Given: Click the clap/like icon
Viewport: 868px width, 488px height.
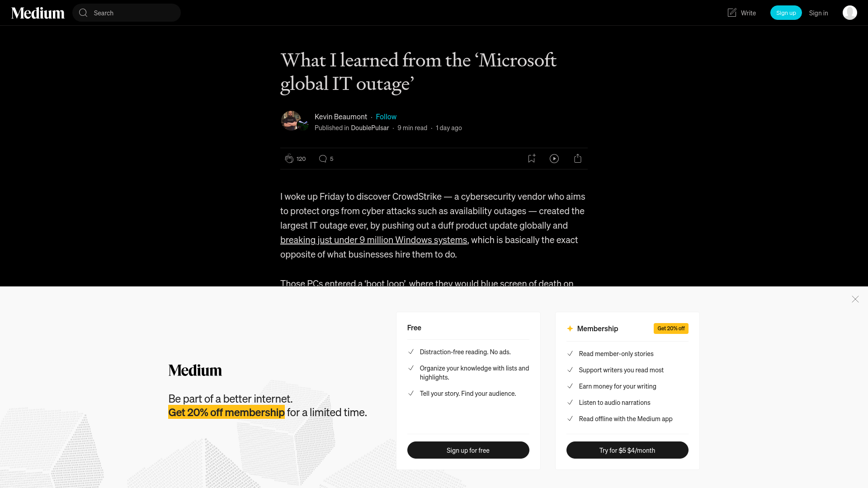Looking at the screenshot, I should point(288,159).
